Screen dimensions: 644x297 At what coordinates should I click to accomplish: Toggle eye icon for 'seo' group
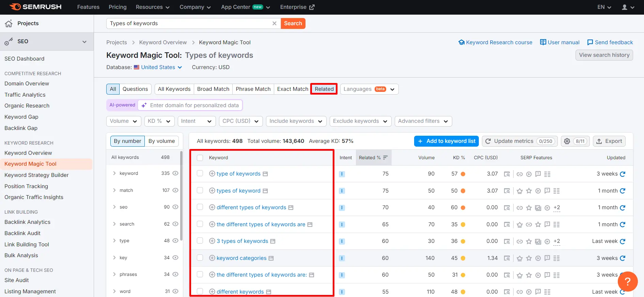(x=175, y=207)
